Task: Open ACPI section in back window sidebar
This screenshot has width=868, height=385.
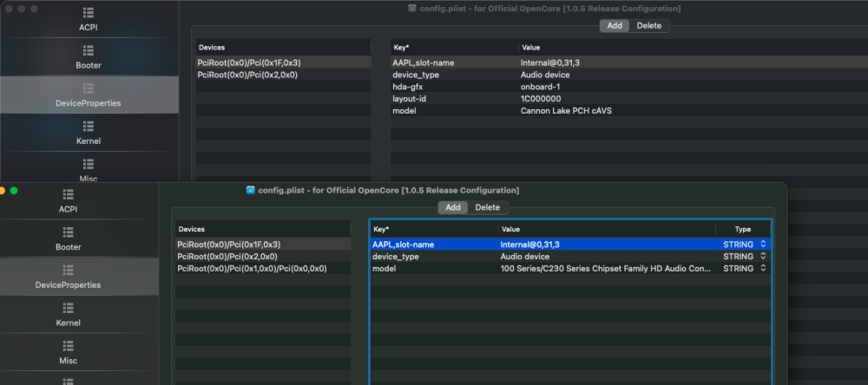Action: 88,19
